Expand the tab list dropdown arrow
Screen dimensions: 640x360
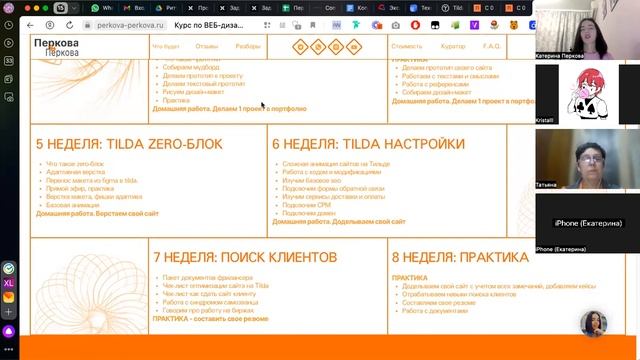74,8
